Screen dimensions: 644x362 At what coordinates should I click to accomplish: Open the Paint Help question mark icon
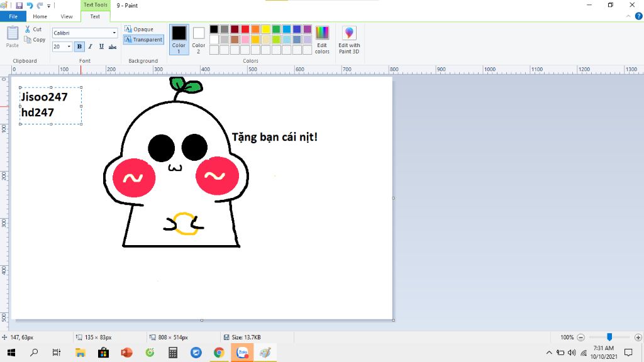[639, 16]
